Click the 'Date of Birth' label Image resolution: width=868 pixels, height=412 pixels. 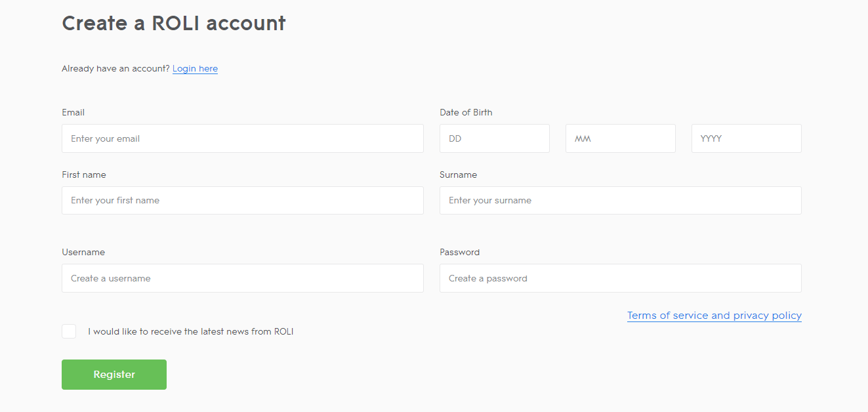466,112
